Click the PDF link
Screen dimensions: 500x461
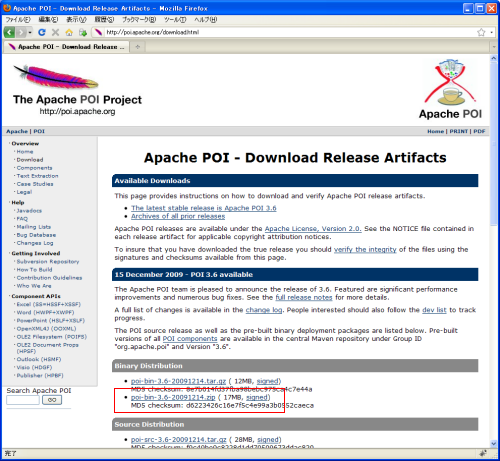[x=479, y=131]
